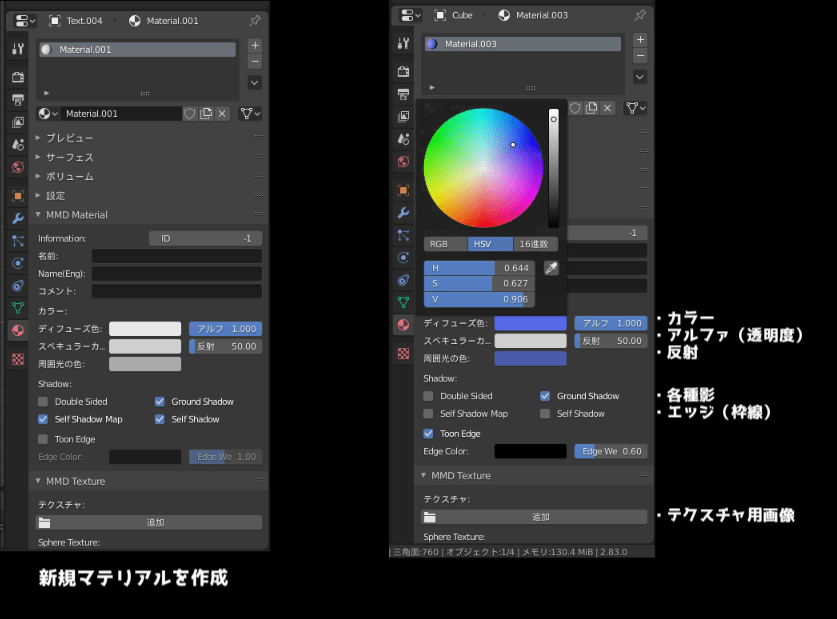
Task: Enable Double Sided in right panel
Action: pos(428,396)
